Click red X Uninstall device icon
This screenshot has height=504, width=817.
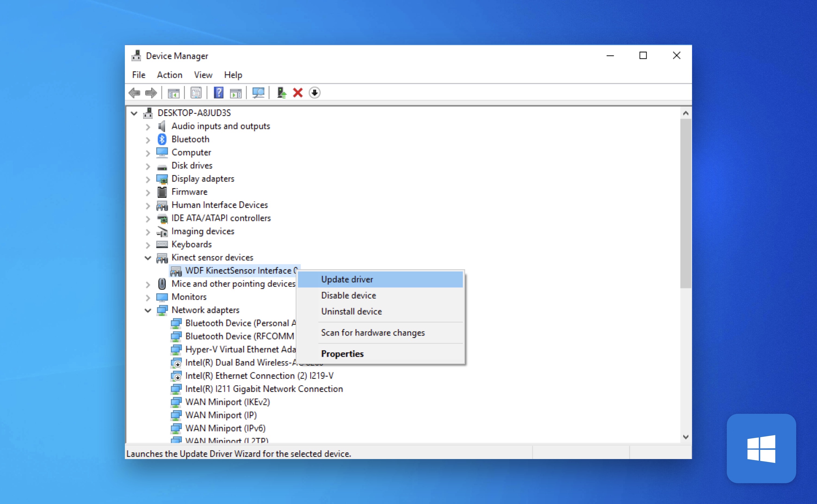point(298,93)
